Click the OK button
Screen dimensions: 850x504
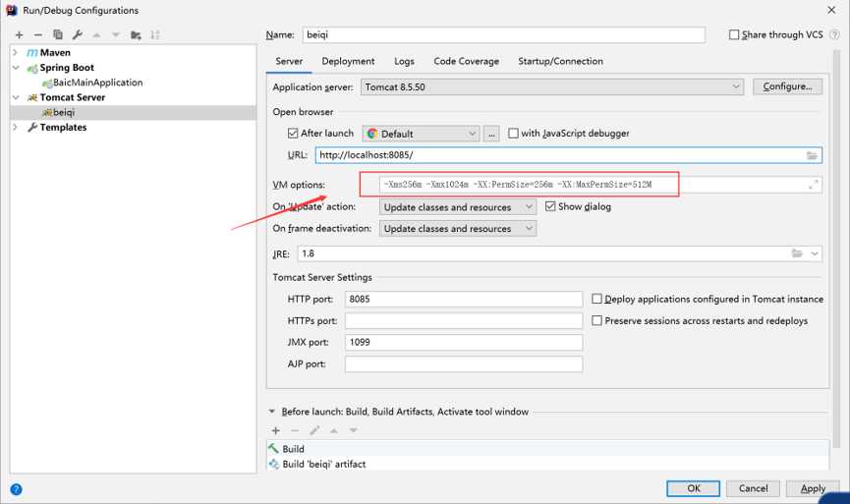coord(694,488)
